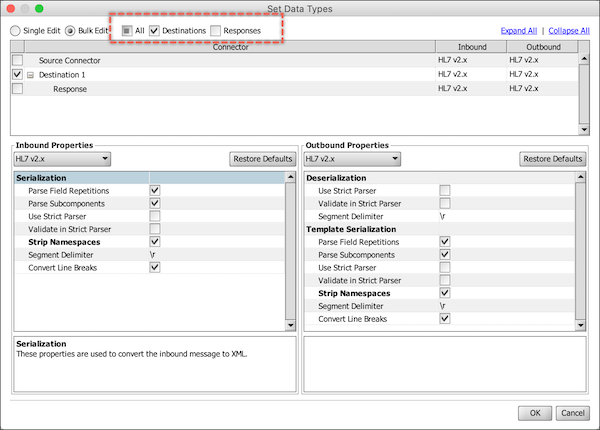This screenshot has width=600, height=430.
Task: Collapse the Destination 1 tree node
Action: pyautogui.click(x=31, y=75)
